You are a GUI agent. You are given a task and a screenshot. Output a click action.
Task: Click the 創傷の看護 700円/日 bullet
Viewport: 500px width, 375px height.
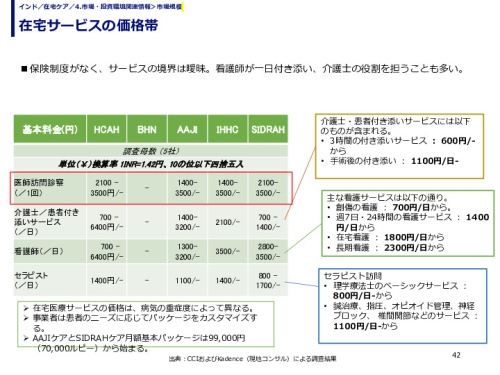click(389, 207)
